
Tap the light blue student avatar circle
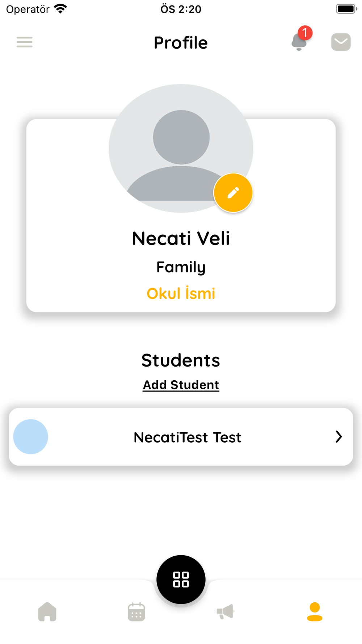click(x=31, y=437)
